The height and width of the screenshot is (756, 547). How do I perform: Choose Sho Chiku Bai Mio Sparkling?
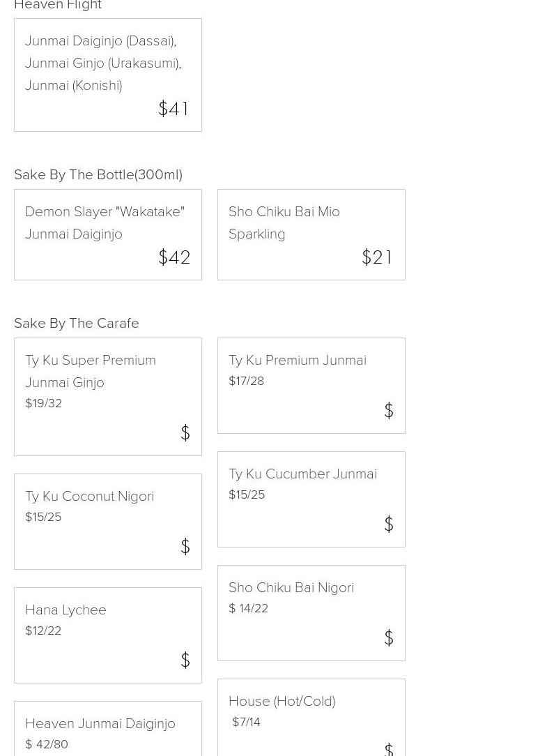pyautogui.click(x=284, y=222)
